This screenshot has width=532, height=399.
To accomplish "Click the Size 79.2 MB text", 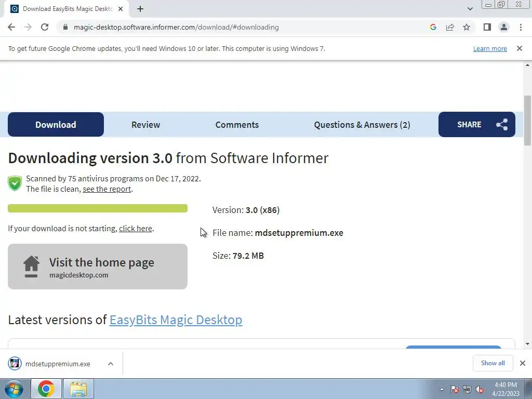I will (238, 256).
